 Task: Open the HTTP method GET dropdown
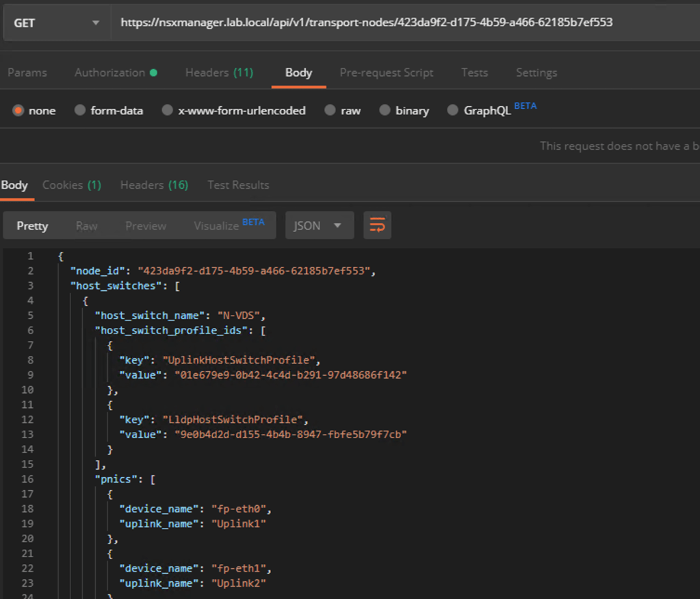[x=55, y=23]
